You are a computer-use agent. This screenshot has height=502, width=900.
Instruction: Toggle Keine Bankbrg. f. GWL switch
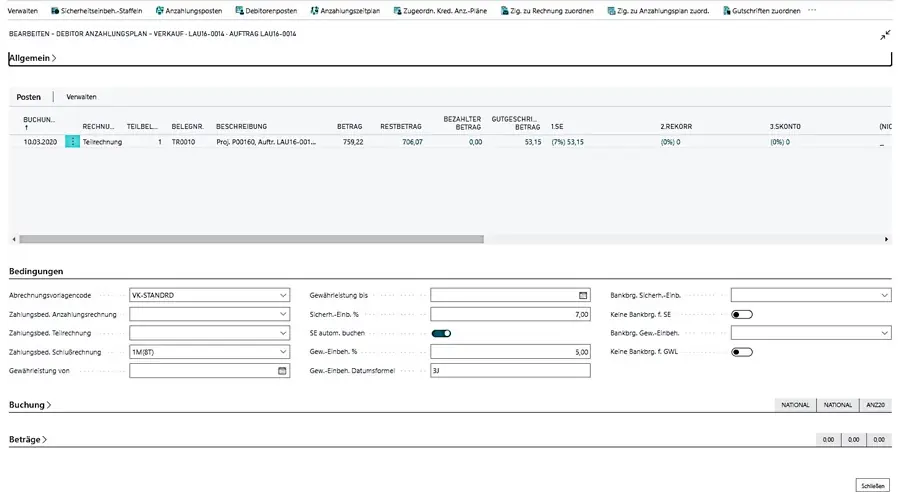742,352
